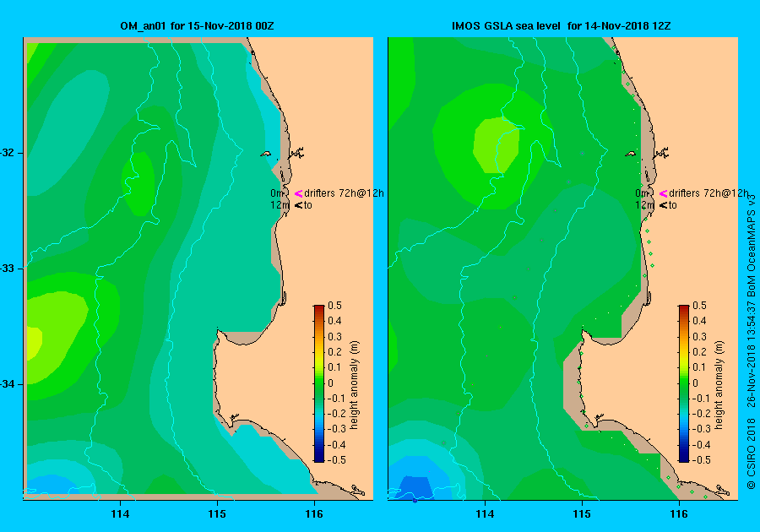Image resolution: width=760 pixels, height=532 pixels.
Task: Click longitude label "116" under OM_an01 map
Action: [x=314, y=514]
